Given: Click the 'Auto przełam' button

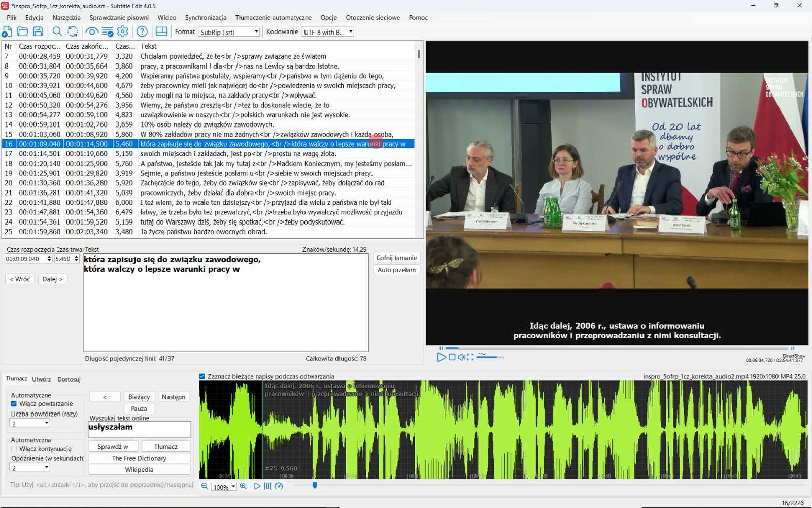Looking at the screenshot, I should point(396,270).
